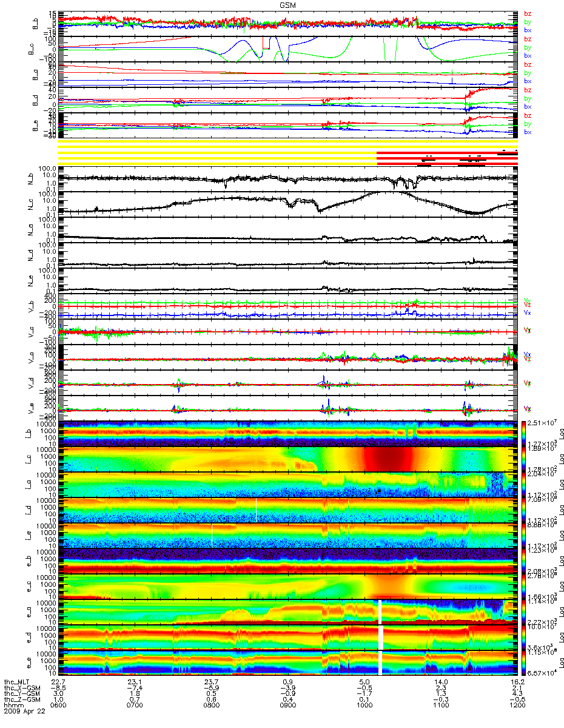The height and width of the screenshot is (728, 564).
Task: Click the GSM title above the plots
Action: coord(288,4)
